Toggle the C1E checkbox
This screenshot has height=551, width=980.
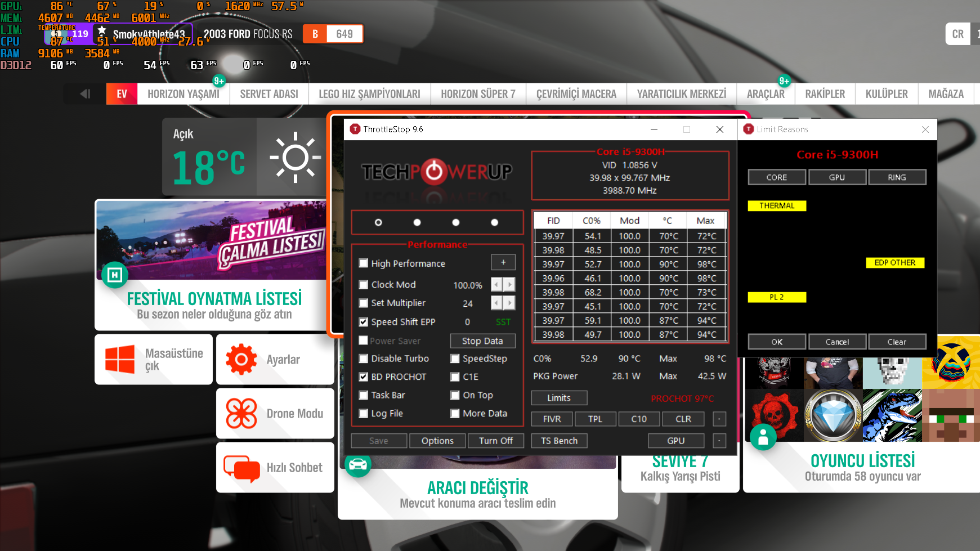(455, 377)
